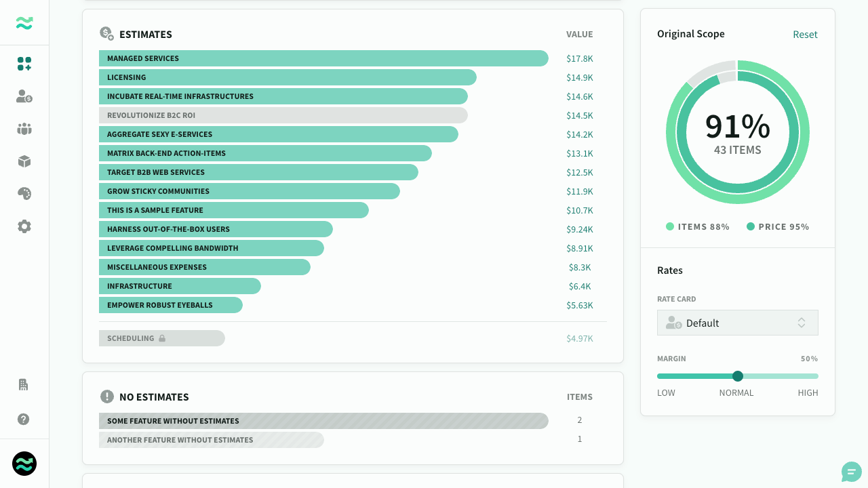Open the settings gear sidebar icon
Screen dimensions: 868x488
pyautogui.click(x=24, y=226)
